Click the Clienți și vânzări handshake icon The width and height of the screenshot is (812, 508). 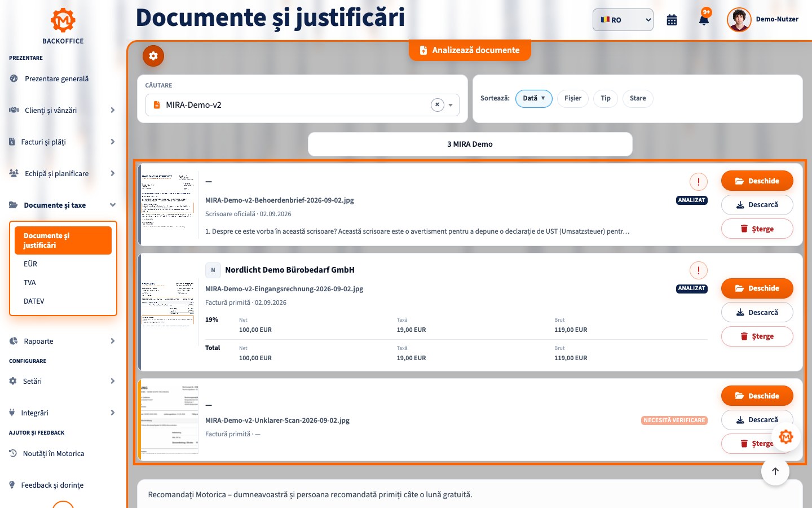click(14, 110)
